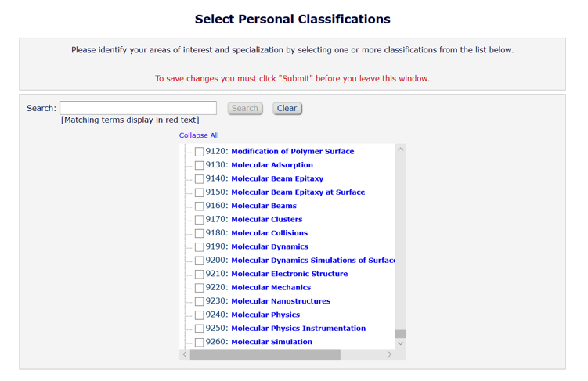Screen dimensions: 588x381
Task: Click the horizontal scroll right arrow
Action: [390, 354]
